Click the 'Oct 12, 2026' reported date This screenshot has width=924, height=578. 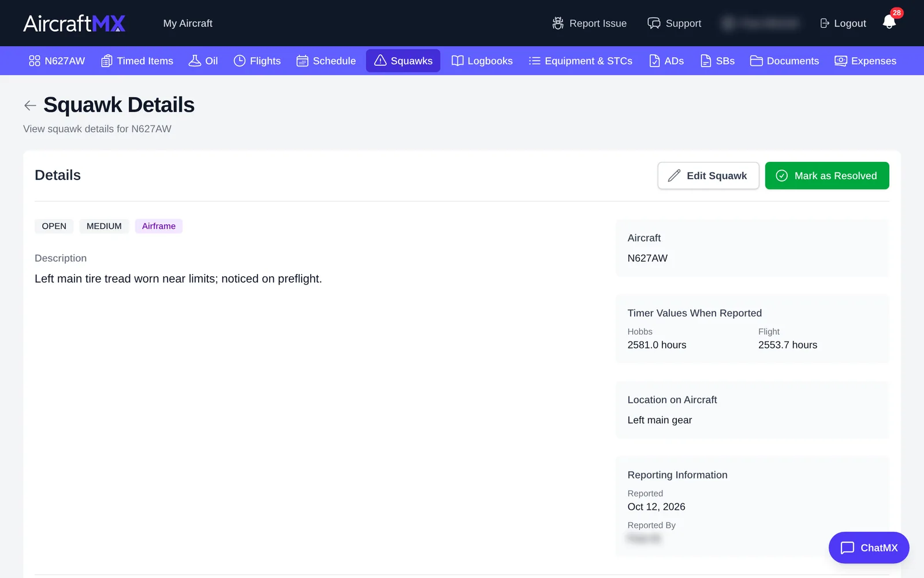click(657, 507)
